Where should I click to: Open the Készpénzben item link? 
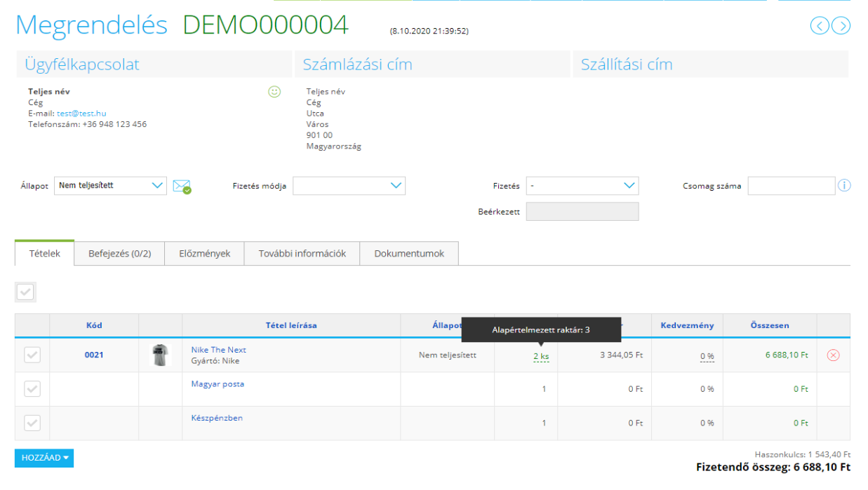[x=217, y=418]
